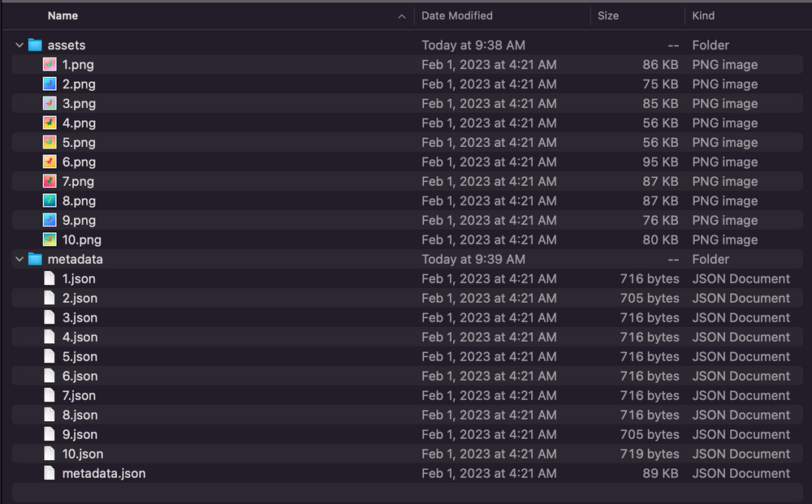Click the metadata.json document icon
The image size is (812, 504).
point(50,473)
